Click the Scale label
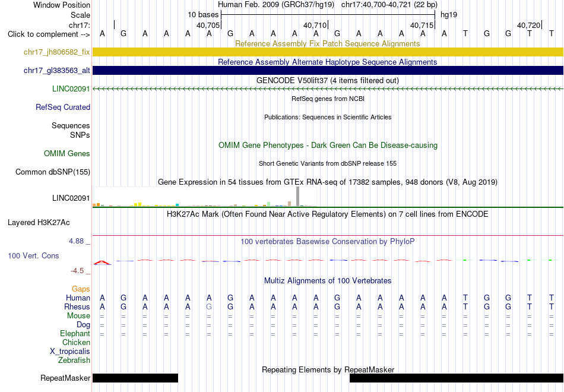This screenshot has width=564, height=392. coord(80,15)
